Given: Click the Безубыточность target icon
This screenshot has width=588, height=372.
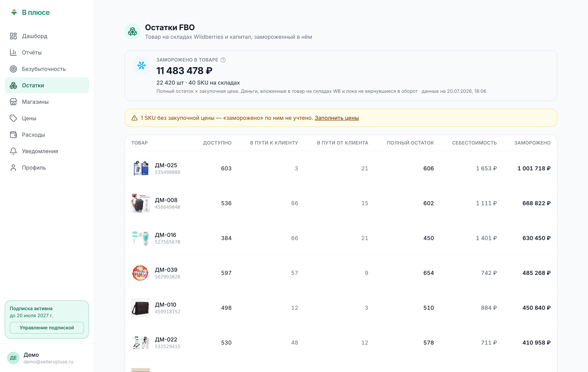Looking at the screenshot, I should pyautogui.click(x=13, y=69).
